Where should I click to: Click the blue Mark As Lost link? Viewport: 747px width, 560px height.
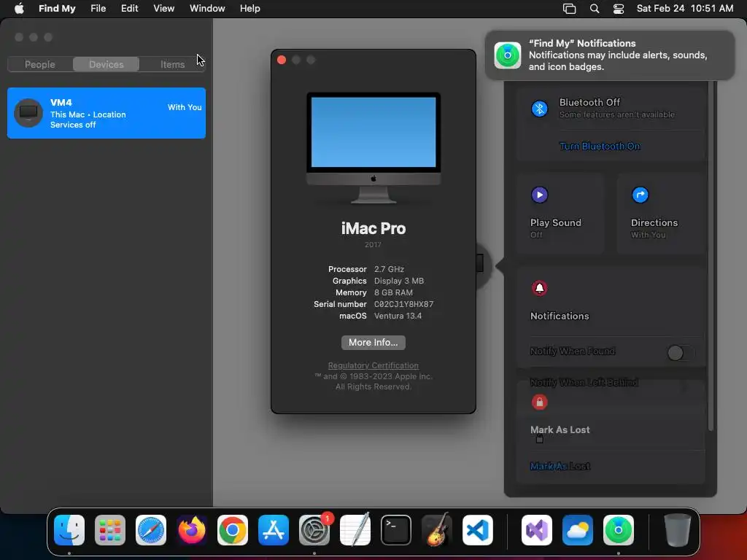560,466
